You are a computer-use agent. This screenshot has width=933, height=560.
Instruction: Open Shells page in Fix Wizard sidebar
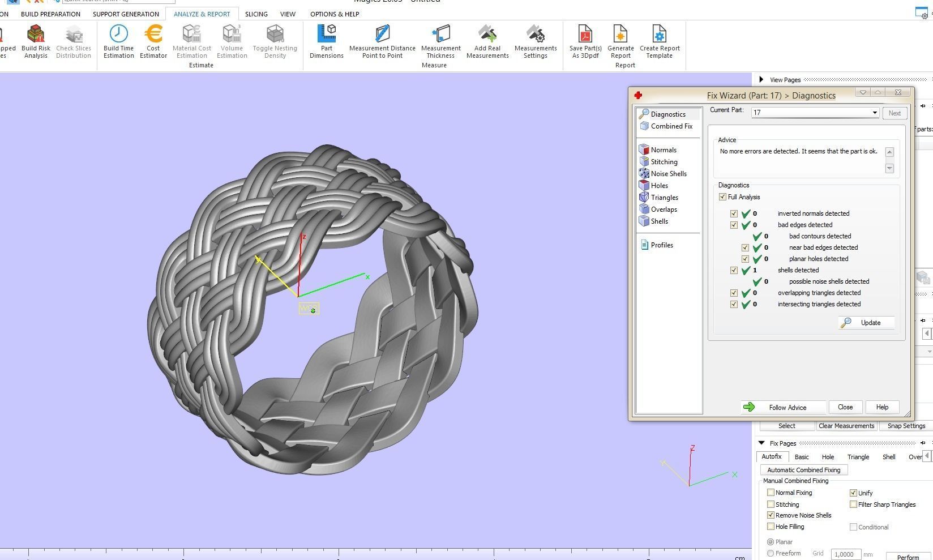pos(660,221)
